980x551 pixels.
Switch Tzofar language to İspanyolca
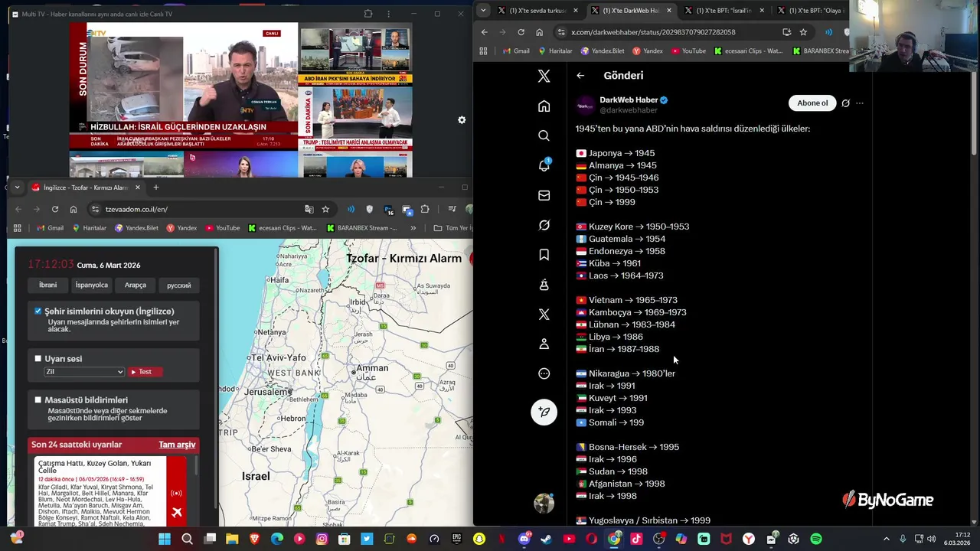tap(91, 285)
